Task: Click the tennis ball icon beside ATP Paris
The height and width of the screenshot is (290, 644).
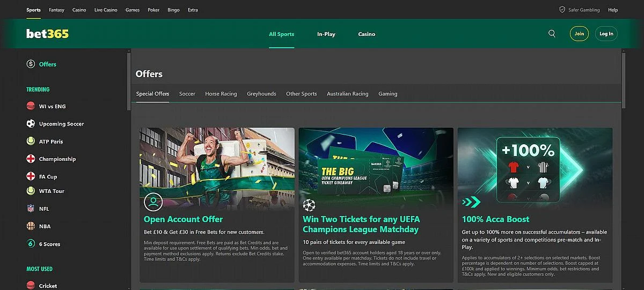Action: coord(31,142)
